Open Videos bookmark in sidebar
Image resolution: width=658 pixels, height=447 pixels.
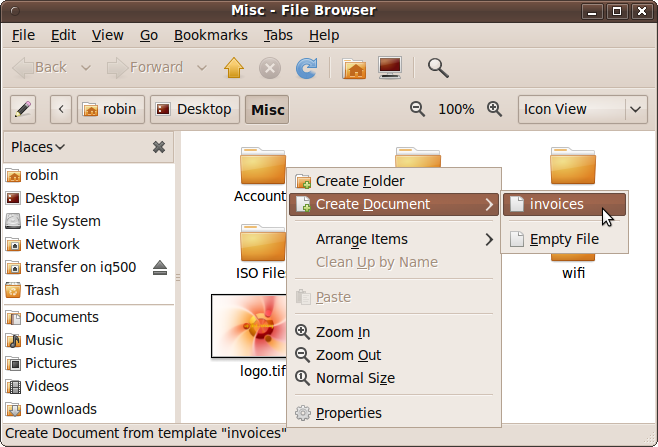pyautogui.click(x=89, y=386)
